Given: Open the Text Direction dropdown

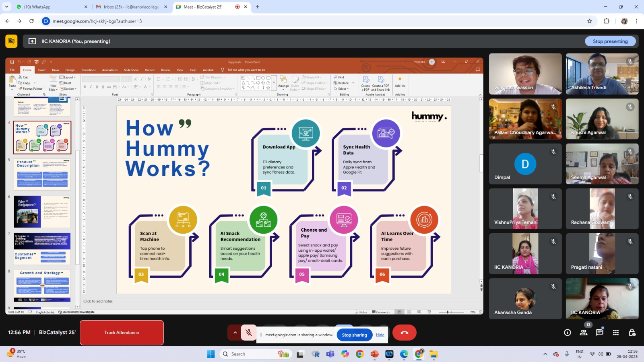Looking at the screenshot, I should pos(213,77).
